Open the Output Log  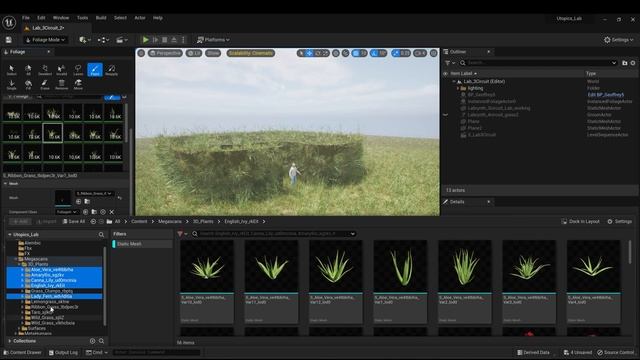(x=63, y=352)
